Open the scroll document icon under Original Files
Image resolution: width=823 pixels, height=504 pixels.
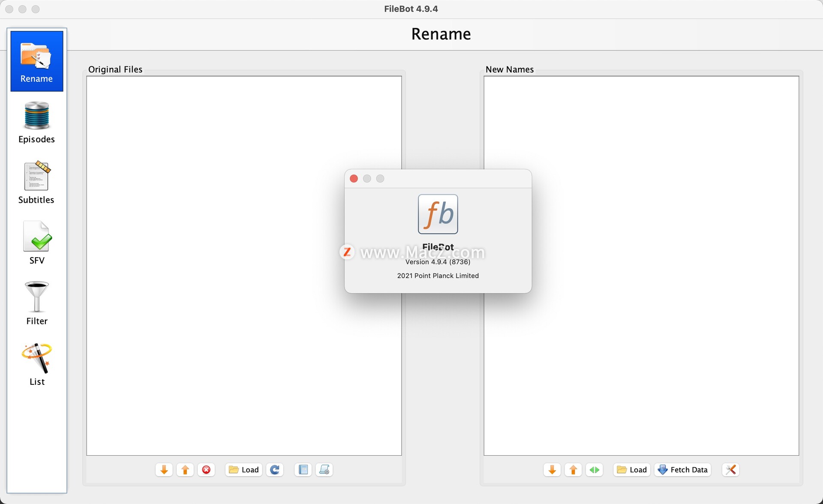pos(324,470)
